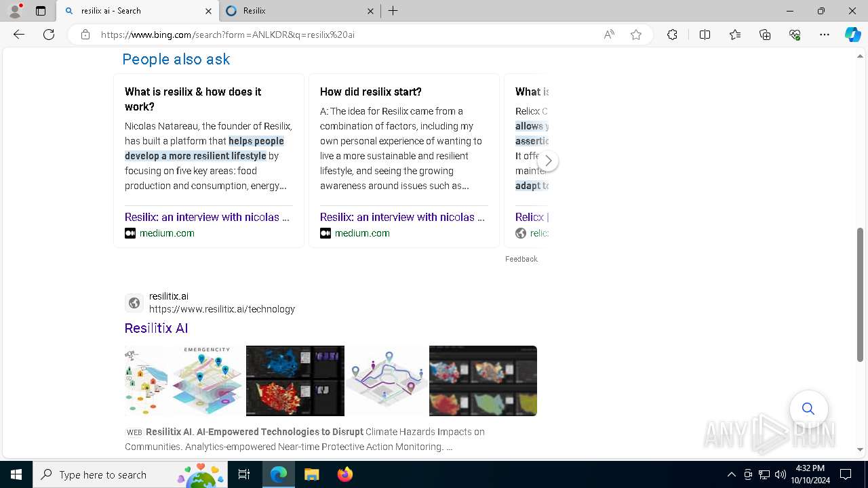Open the partially visible Relicx link

point(532,217)
